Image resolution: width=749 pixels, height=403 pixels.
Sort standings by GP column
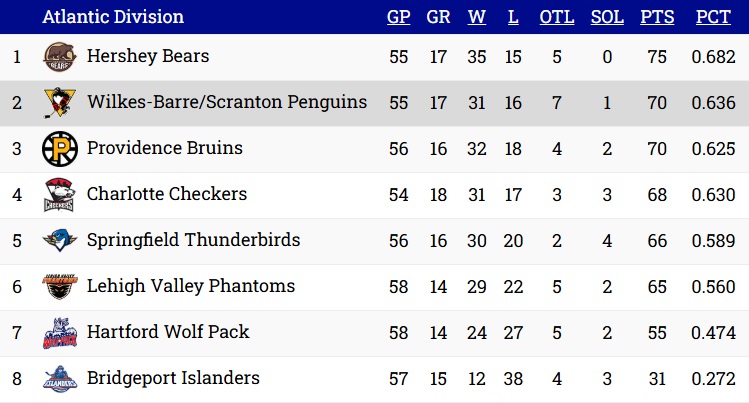tap(398, 17)
